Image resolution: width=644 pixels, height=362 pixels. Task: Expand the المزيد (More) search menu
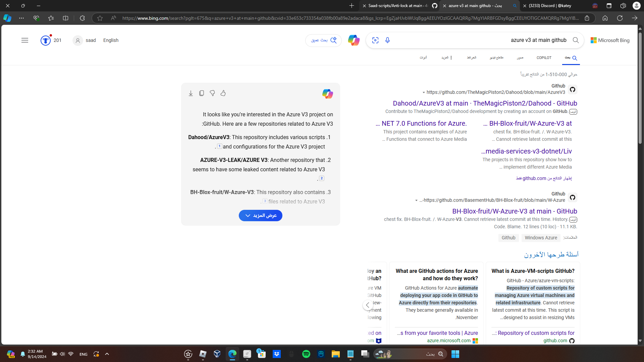coord(447,58)
